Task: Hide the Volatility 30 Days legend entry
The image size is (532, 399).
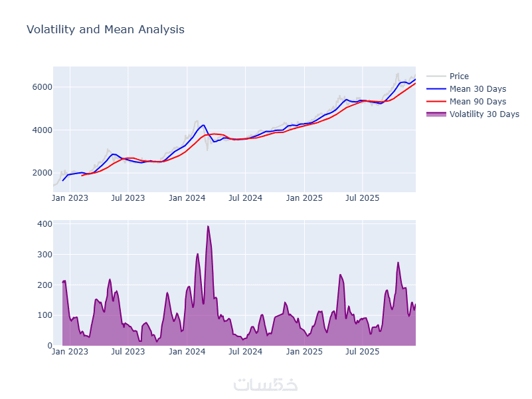Action: 484,114
